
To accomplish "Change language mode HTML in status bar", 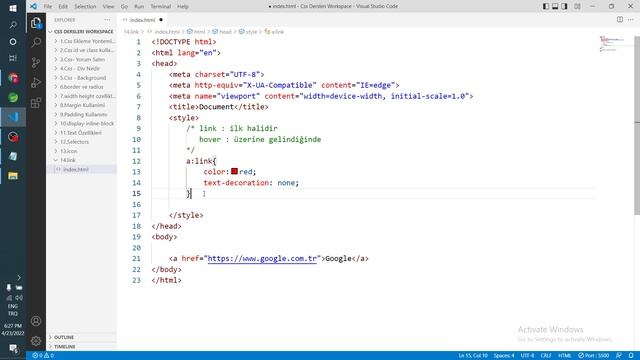I will click(564, 356).
